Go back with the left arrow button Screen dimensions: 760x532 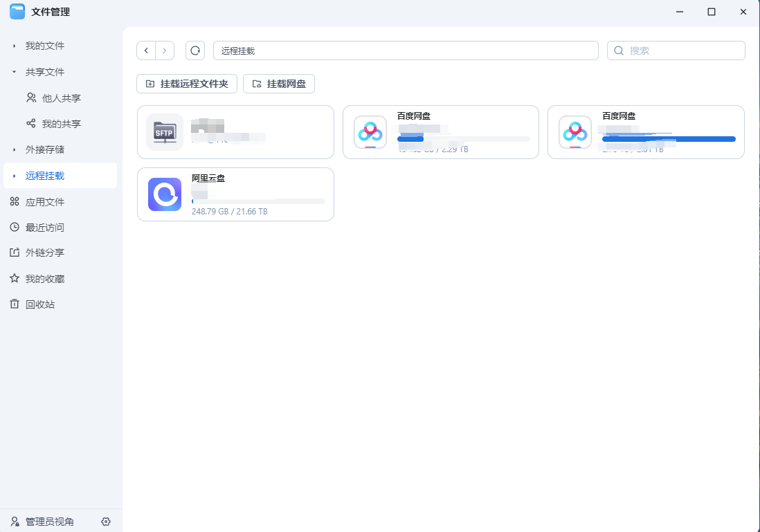click(146, 51)
